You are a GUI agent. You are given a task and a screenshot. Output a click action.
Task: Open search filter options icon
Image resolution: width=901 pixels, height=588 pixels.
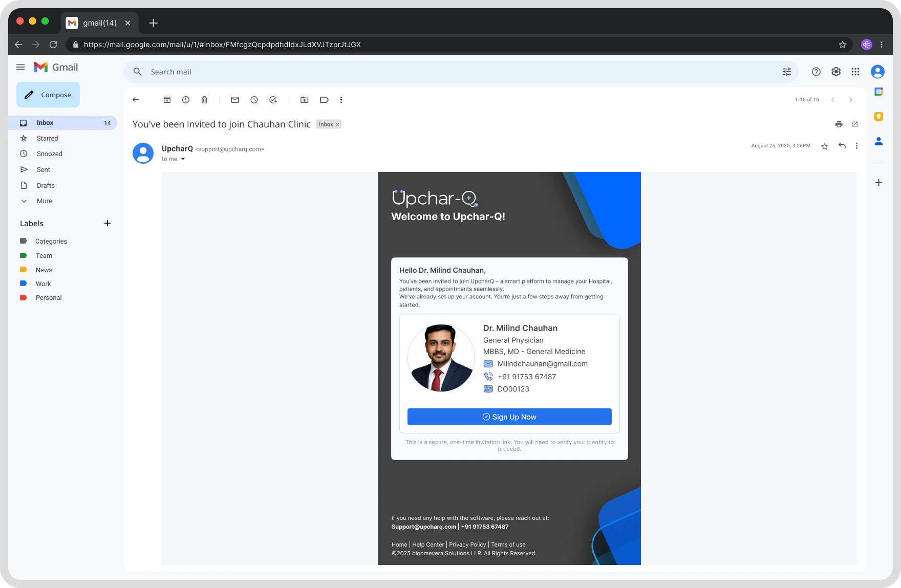click(787, 72)
